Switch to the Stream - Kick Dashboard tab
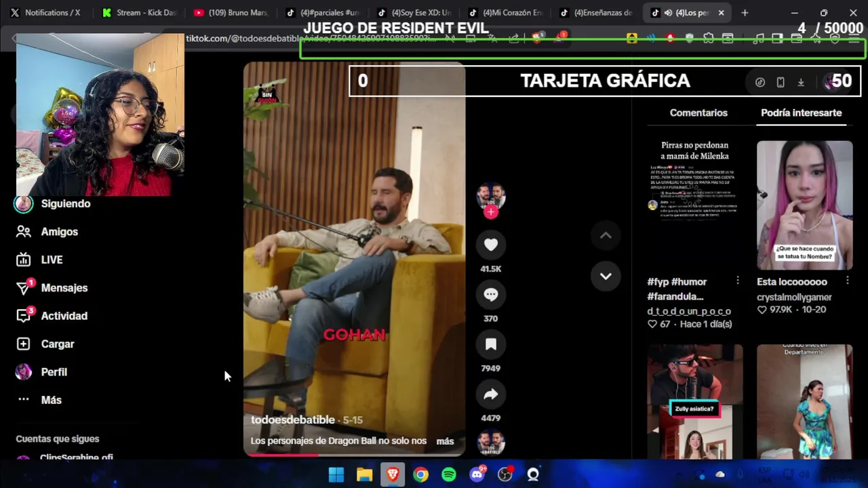868x488 pixels. [x=138, y=12]
